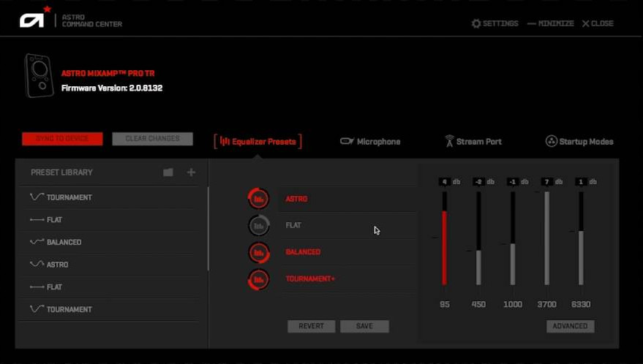Click the circular Startup Modes icon

tap(551, 141)
